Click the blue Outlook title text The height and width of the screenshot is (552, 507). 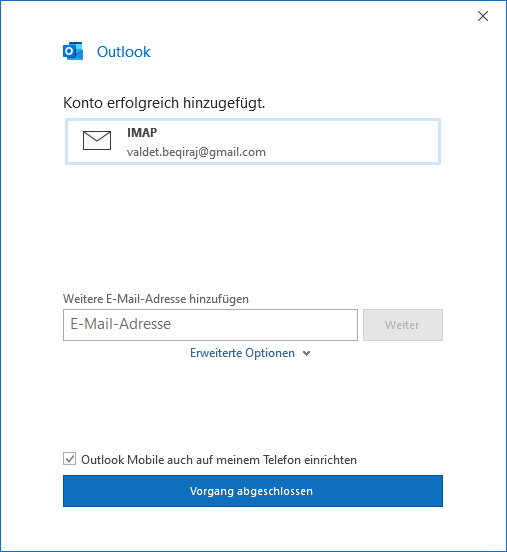[124, 52]
